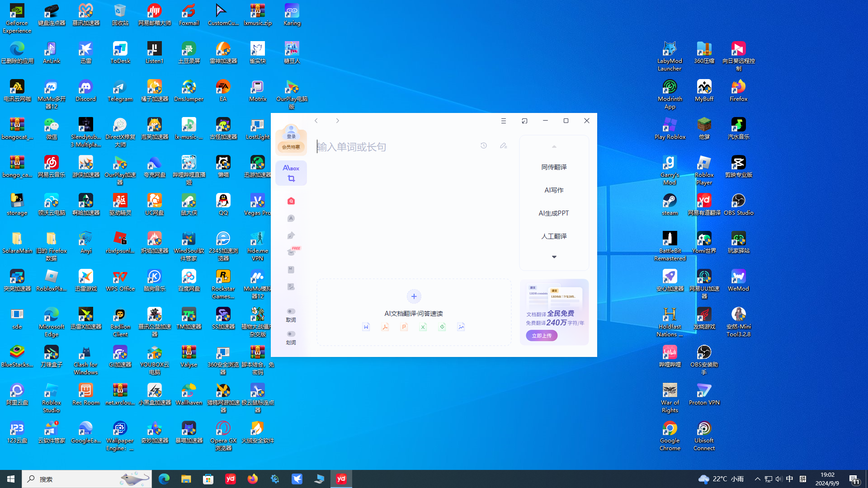The image size is (868, 488).
Task: Open the hamburger main menu
Action: pyautogui.click(x=503, y=121)
